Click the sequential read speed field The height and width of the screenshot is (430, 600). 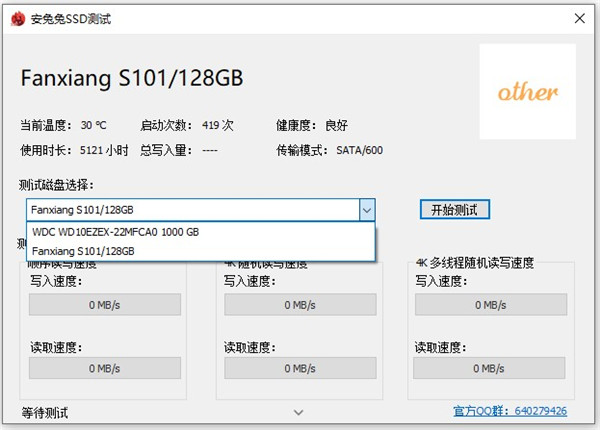point(105,369)
